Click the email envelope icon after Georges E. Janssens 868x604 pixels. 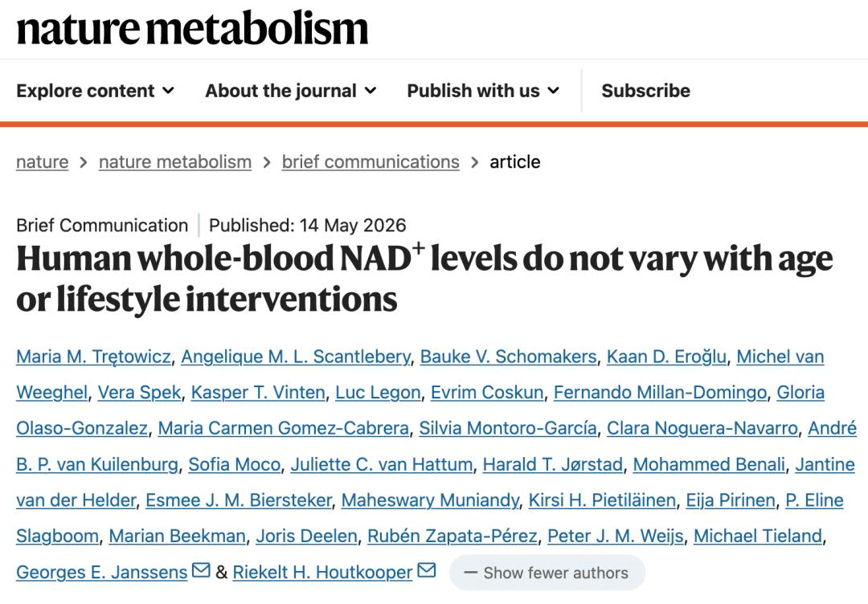(x=201, y=569)
